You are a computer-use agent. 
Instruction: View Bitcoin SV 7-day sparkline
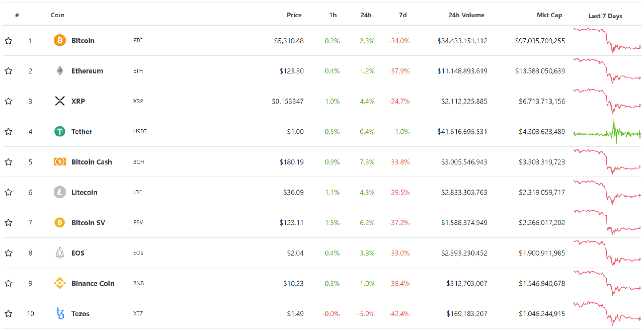pyautogui.click(x=607, y=222)
